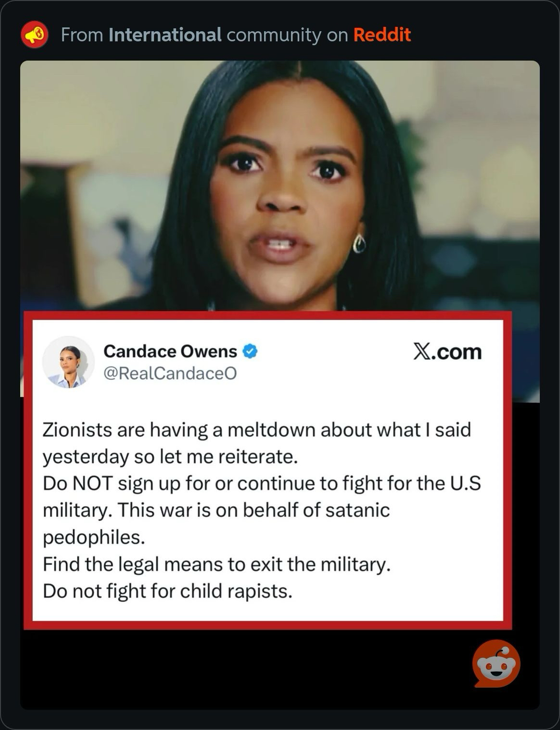This screenshot has width=560, height=730.
Task: Click the X.com logo in tweet
Action: pyautogui.click(x=447, y=352)
